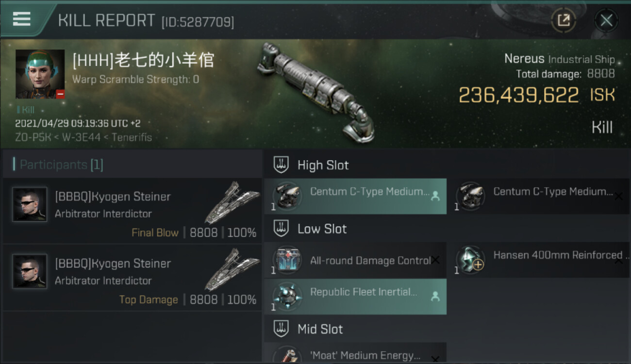Collapse the High Slot section
This screenshot has width=631, height=364.
281,165
